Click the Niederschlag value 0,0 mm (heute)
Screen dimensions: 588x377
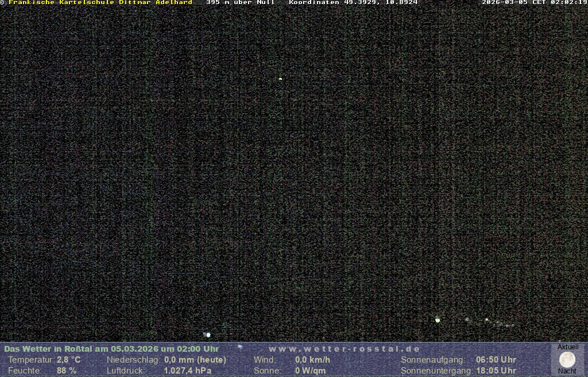coord(195,360)
